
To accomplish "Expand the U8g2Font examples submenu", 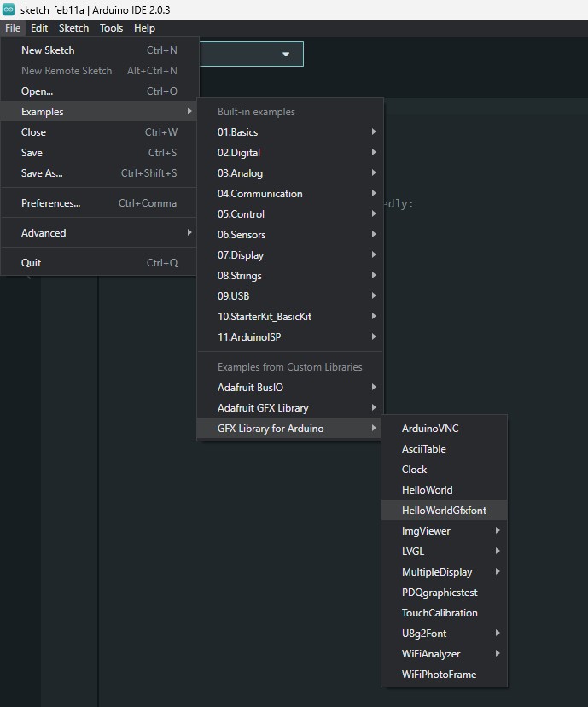I will (445, 634).
